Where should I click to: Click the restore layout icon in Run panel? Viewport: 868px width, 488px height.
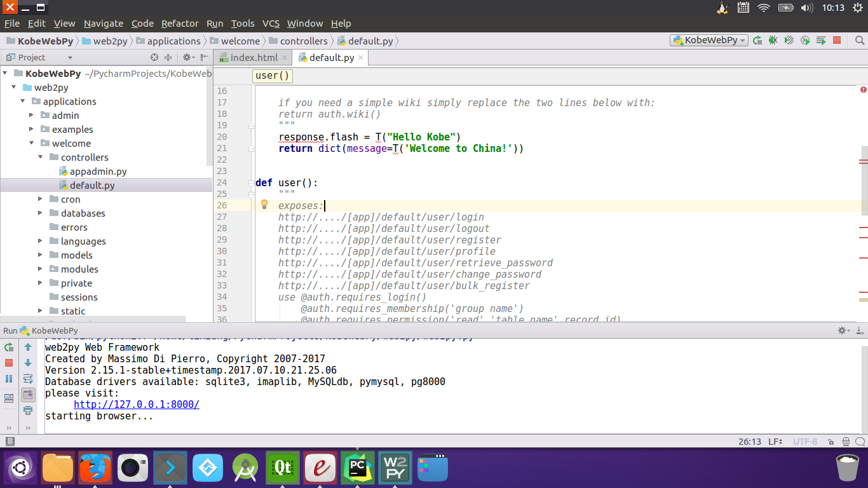tap(9, 398)
